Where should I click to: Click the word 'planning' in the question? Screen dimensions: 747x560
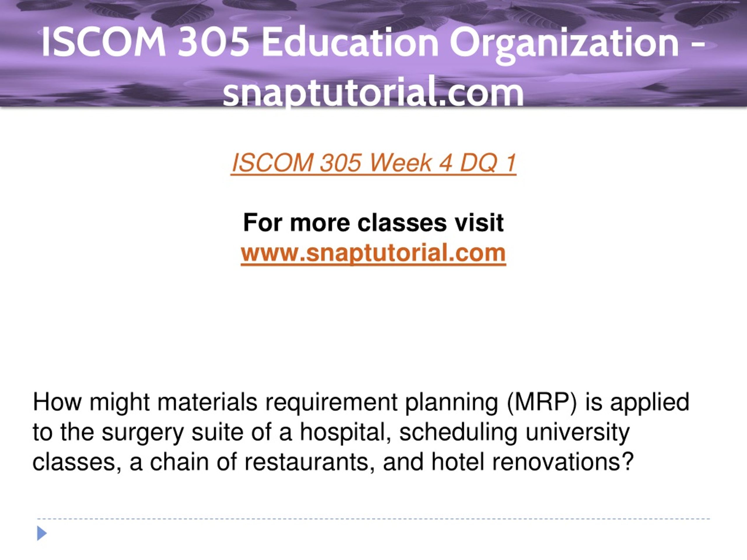point(451,403)
